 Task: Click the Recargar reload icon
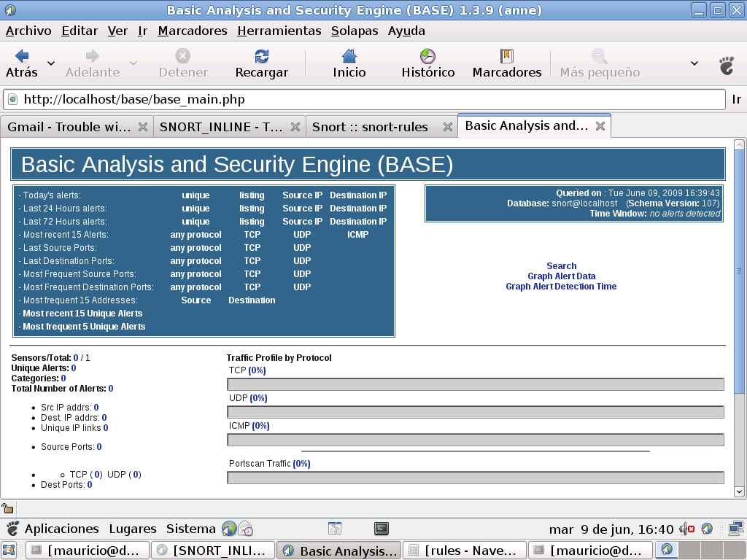(261, 56)
